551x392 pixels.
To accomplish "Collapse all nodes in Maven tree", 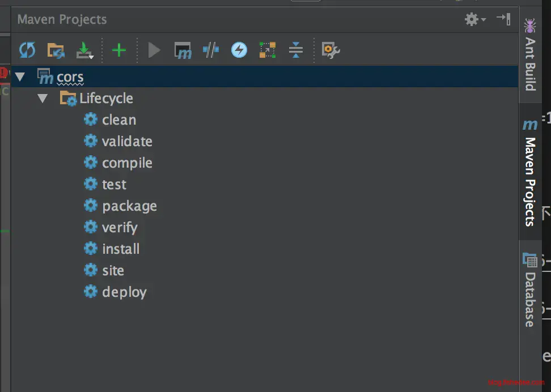I will 296,50.
